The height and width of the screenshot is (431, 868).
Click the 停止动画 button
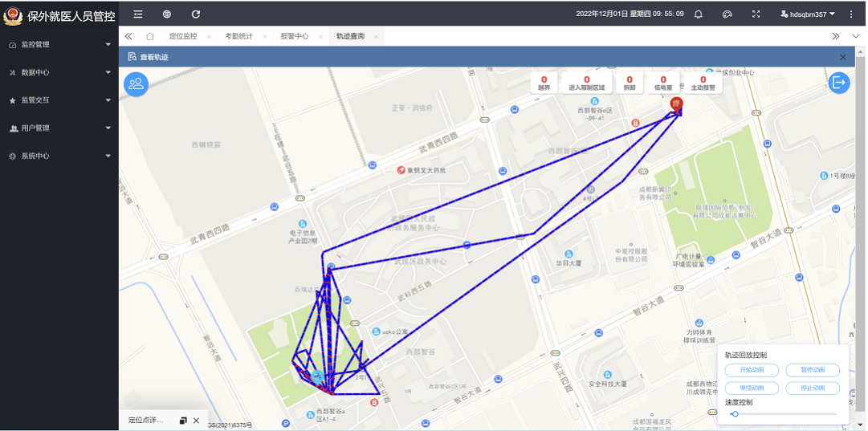(813, 388)
